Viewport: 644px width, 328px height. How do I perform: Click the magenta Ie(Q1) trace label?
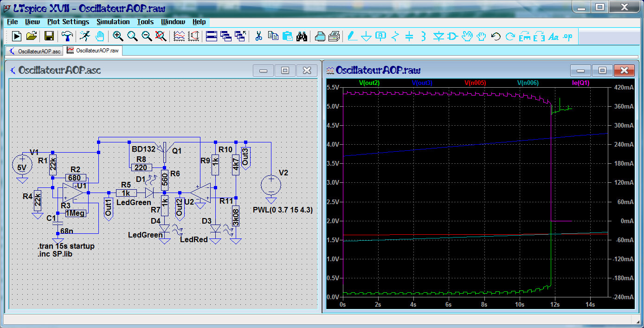[x=580, y=83]
